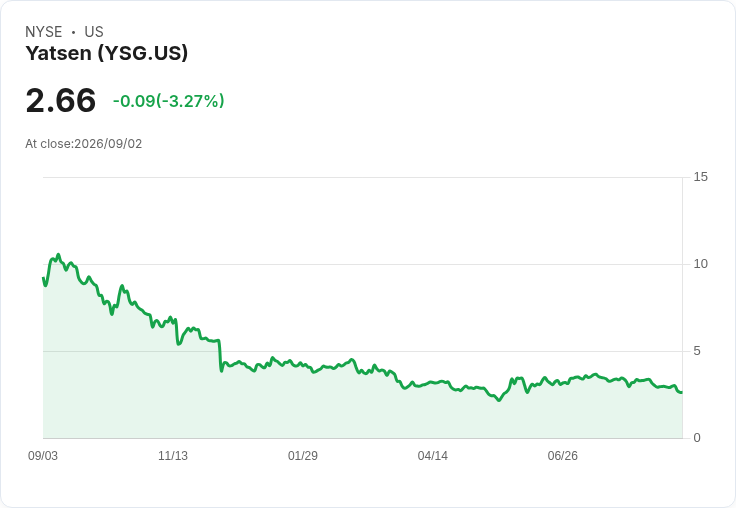Screen dimensions: 736x508
Task: Click the 10 price axis label
Action: [x=700, y=264]
